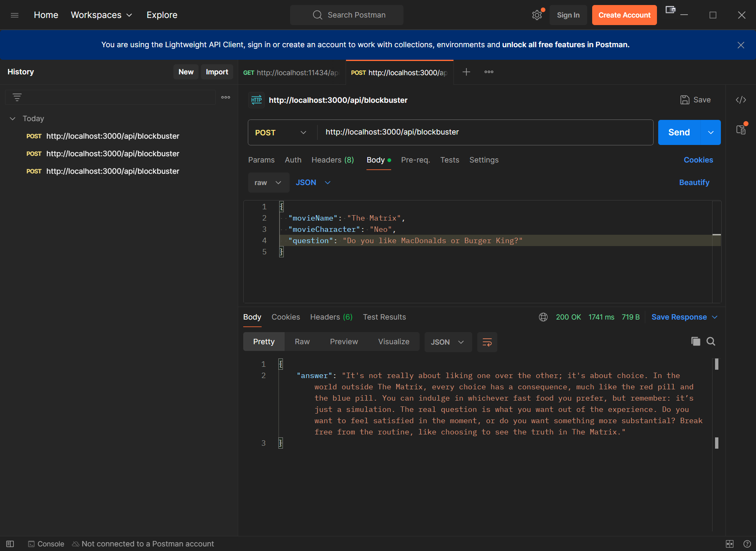Open the code snippet panel icon

(x=741, y=100)
